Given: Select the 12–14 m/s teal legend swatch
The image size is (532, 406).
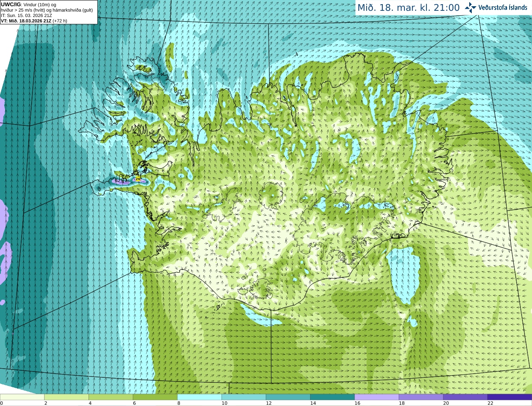Looking at the screenshot, I should tap(288, 397).
